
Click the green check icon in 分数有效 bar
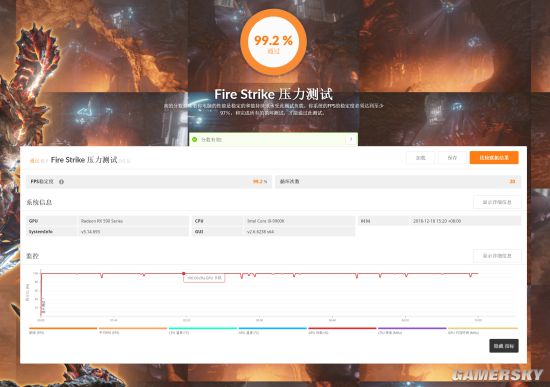[195, 139]
